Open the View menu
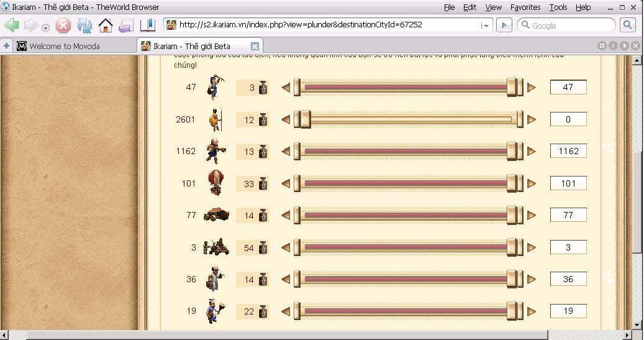Image resolution: width=644 pixels, height=340 pixels. coord(493,7)
